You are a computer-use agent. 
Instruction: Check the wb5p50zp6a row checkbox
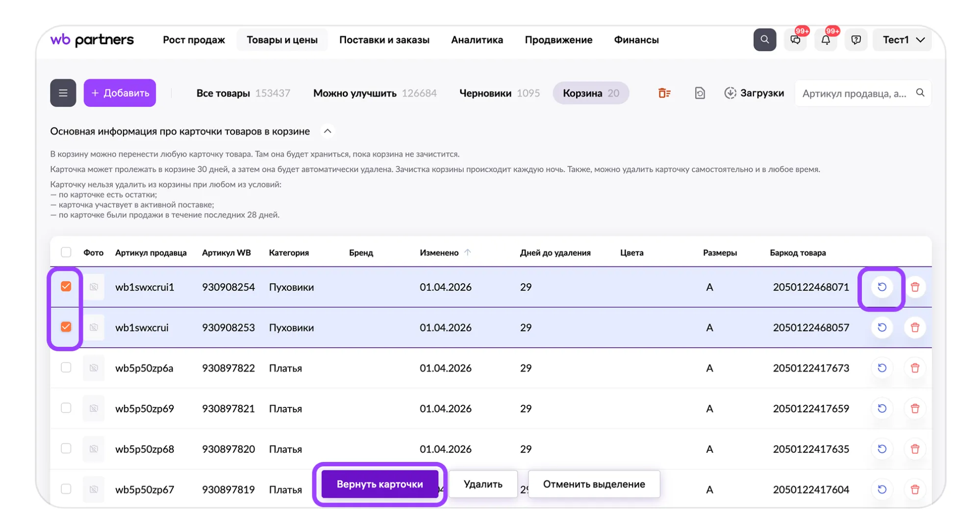click(x=66, y=367)
